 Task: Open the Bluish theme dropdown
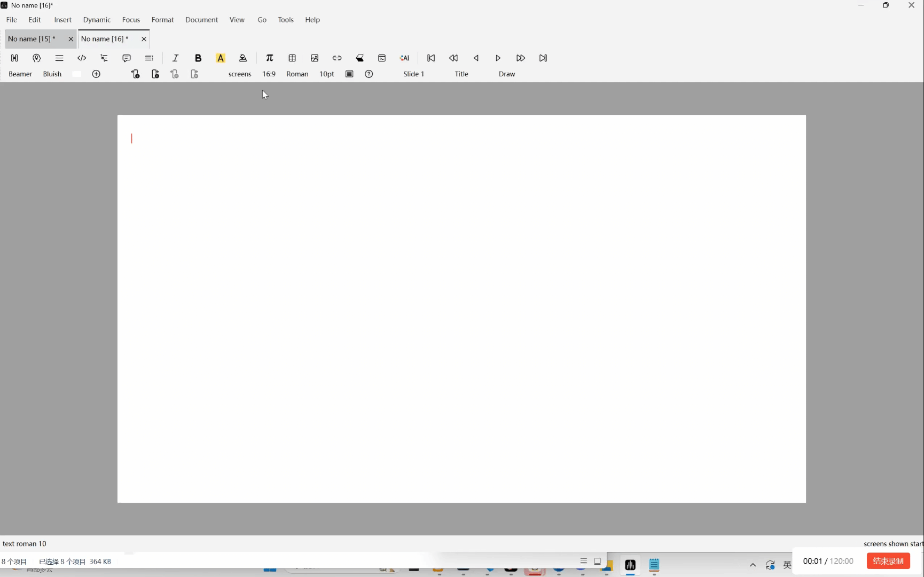coord(52,74)
